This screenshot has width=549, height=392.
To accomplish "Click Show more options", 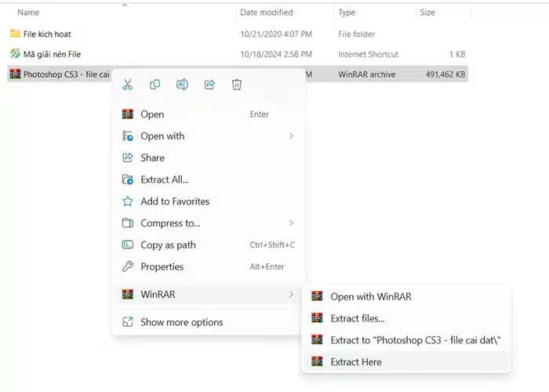I will 181,322.
